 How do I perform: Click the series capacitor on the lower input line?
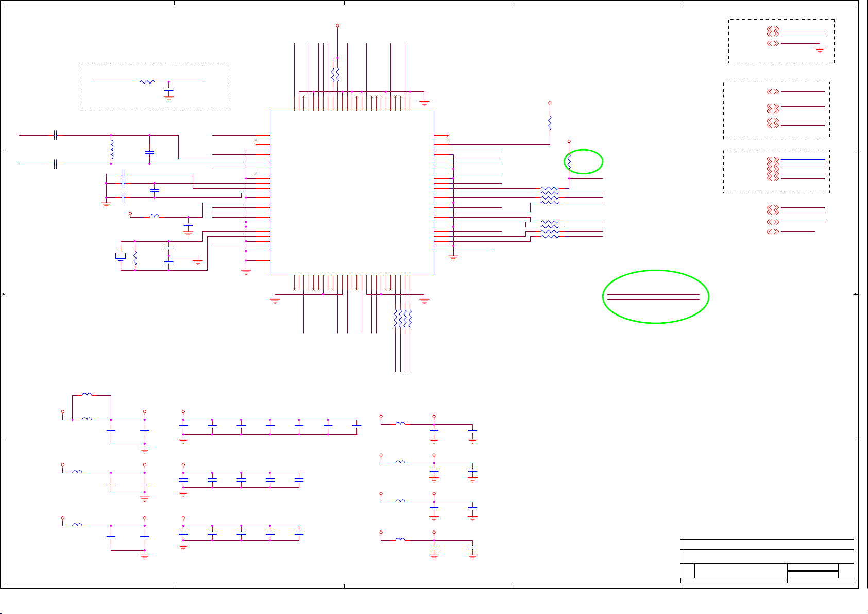[55, 164]
